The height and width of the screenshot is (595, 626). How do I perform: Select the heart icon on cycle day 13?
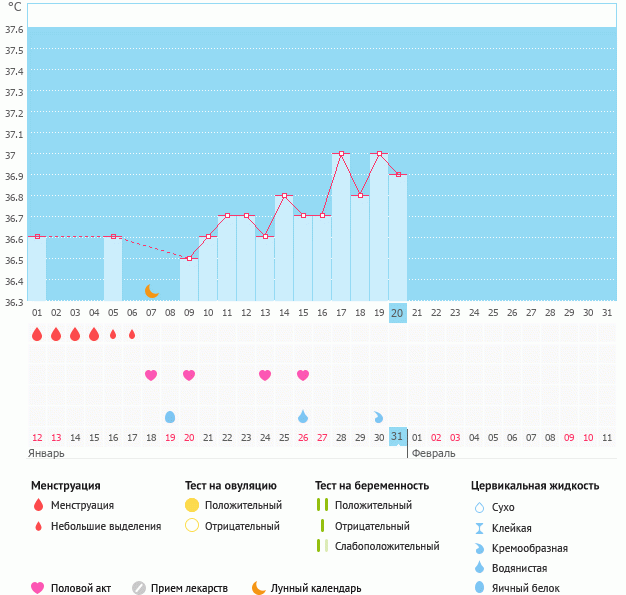point(265,375)
